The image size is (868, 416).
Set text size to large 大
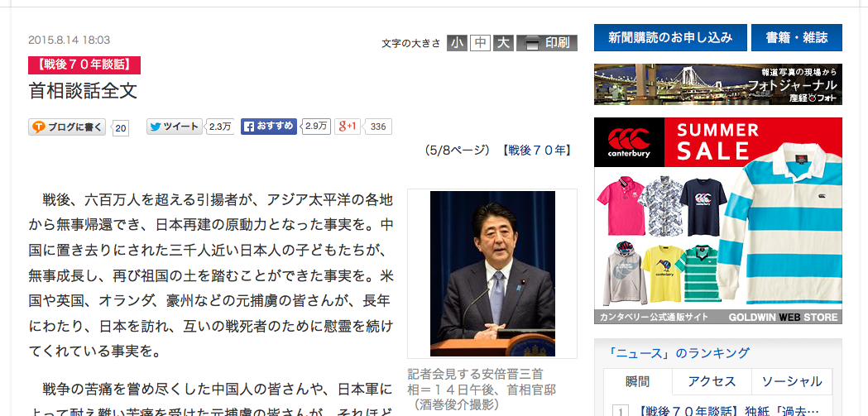[x=504, y=43]
